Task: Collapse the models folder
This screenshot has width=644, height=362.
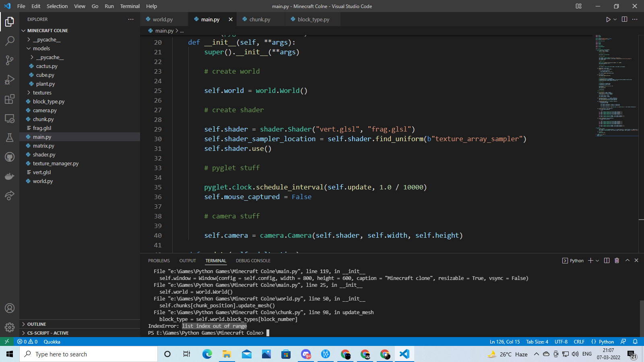Action: tap(80, 48)
